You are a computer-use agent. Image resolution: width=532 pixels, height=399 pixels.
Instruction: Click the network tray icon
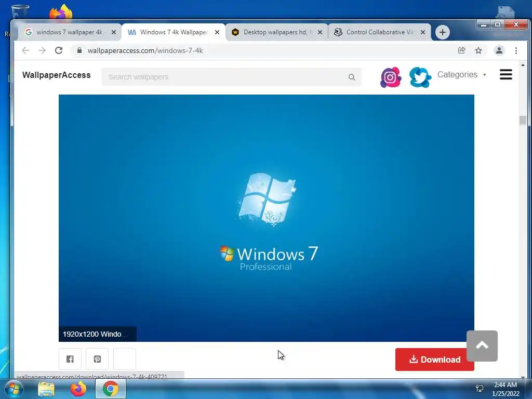point(480,389)
